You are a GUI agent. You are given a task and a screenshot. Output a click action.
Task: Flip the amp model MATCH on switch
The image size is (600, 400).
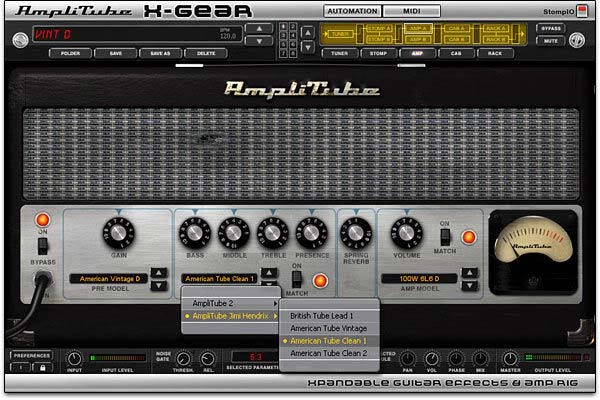(445, 237)
